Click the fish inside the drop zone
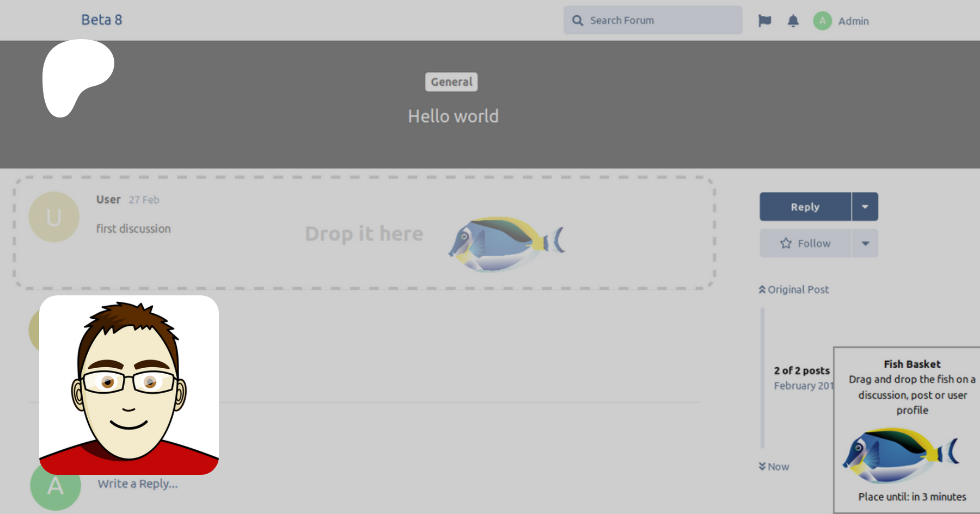Viewport: 980px width, 514px height. coord(506,244)
